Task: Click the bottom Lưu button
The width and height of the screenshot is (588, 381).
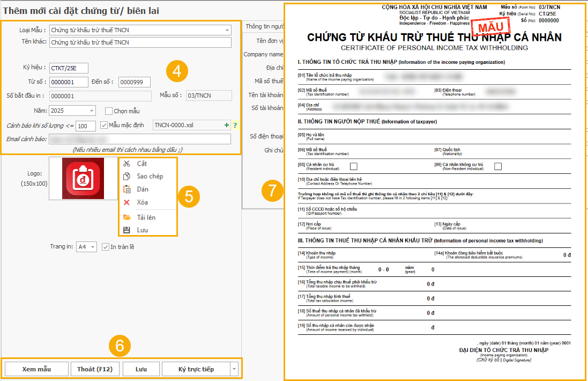Action: tap(141, 369)
